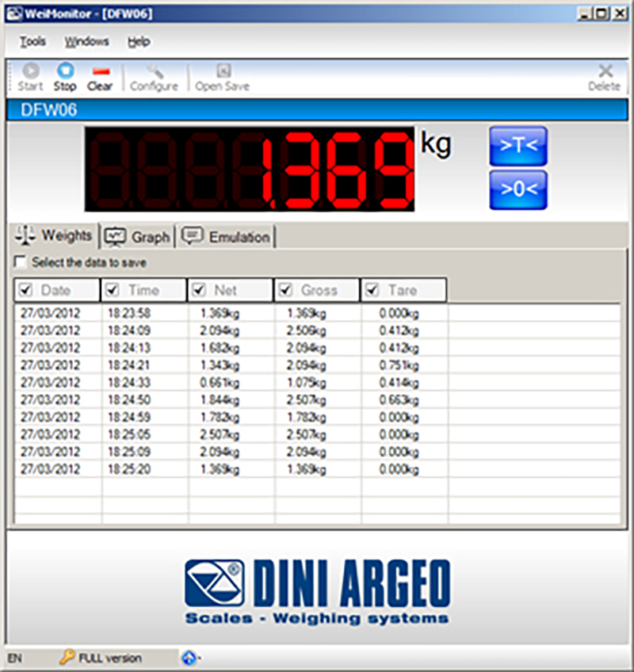634x672 pixels.
Task: Click the Open Save icon
Action: click(x=223, y=71)
